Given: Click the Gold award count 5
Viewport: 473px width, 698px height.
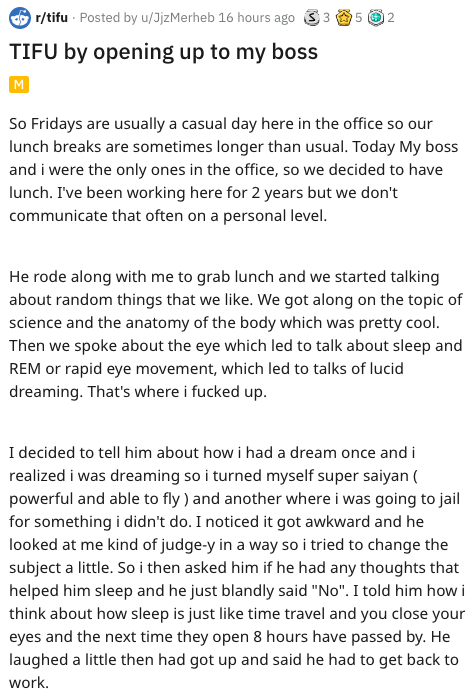Looking at the screenshot, I should [359, 18].
